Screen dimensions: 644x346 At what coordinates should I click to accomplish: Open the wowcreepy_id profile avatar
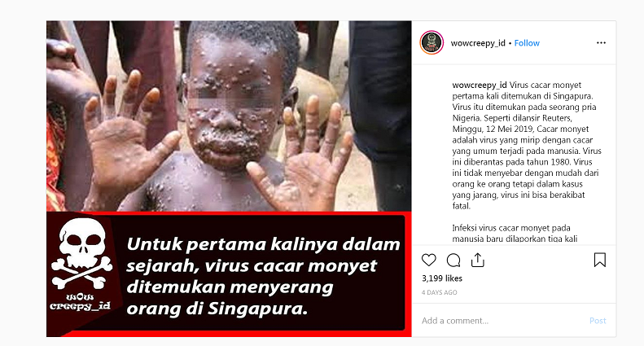432,42
